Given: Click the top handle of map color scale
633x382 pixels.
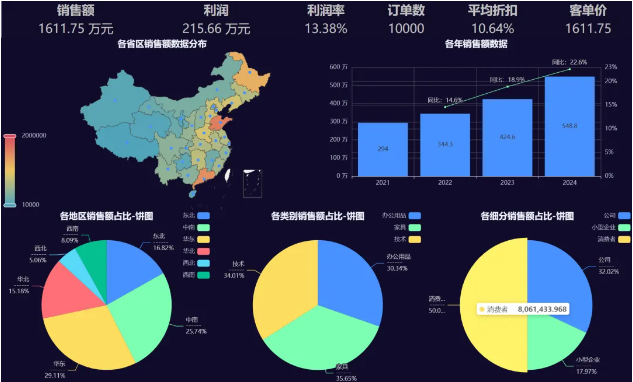Looking at the screenshot, I should pos(10,136).
